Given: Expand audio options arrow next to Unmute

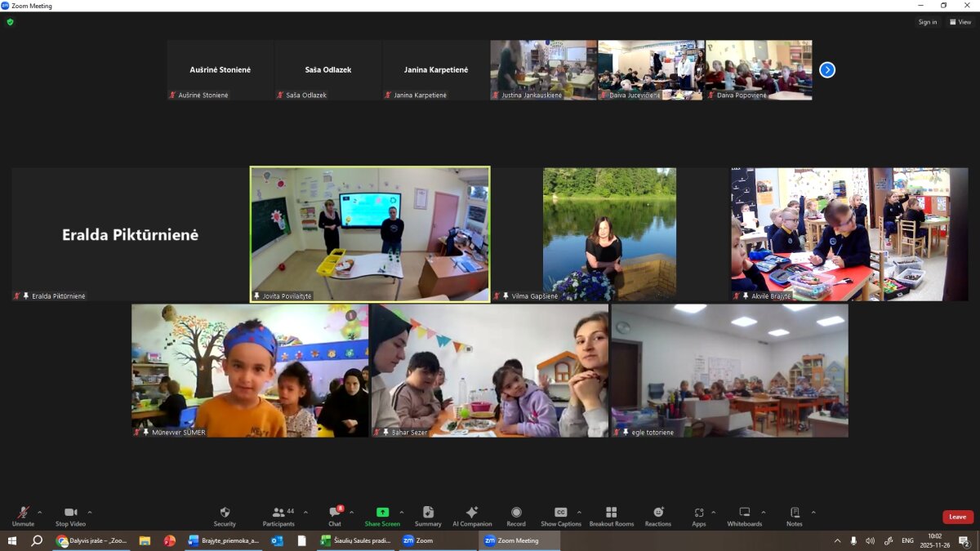Looking at the screenshot, I should (40, 513).
